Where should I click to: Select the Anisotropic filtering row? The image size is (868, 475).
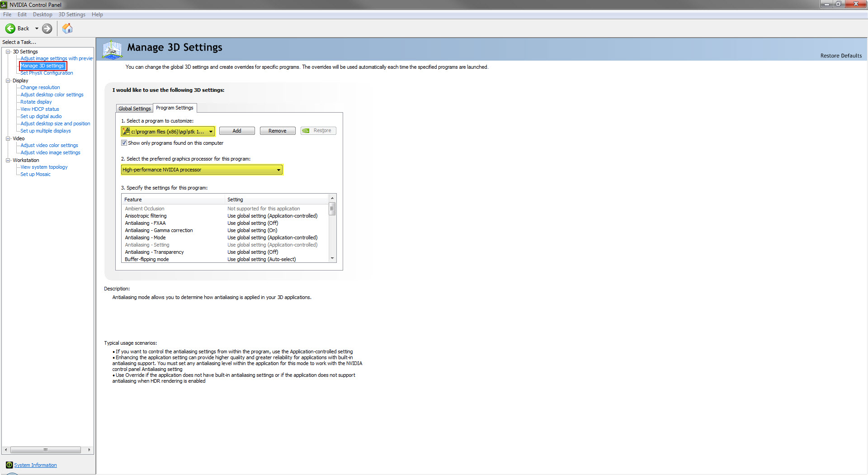coord(225,216)
